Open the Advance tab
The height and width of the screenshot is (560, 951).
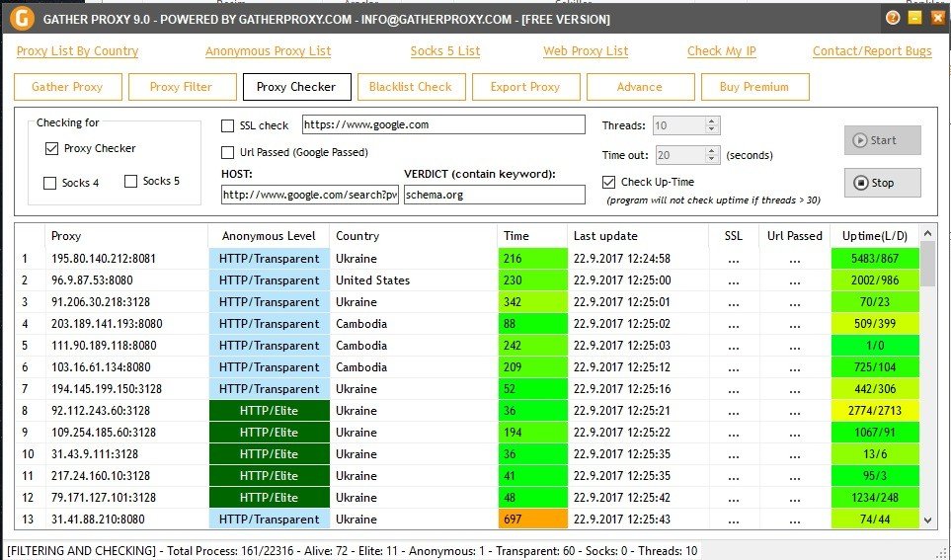tap(641, 87)
